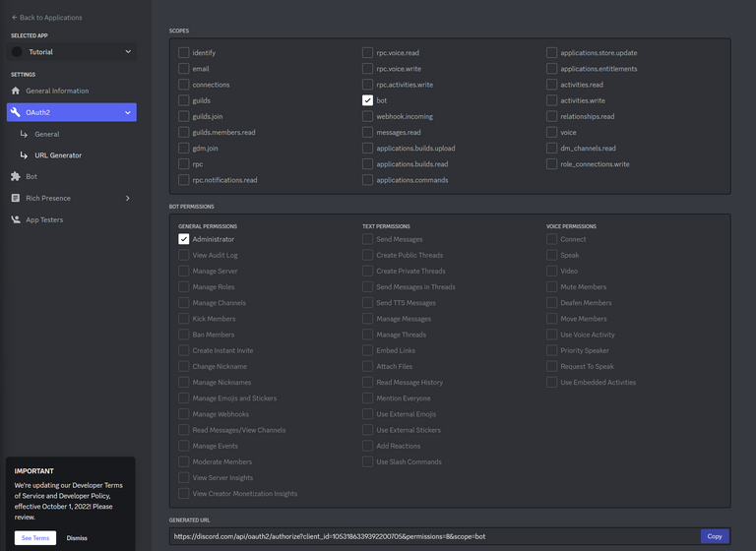Check the webhook.incoming scope
Viewport: 756px width, 551px height.
coord(367,116)
